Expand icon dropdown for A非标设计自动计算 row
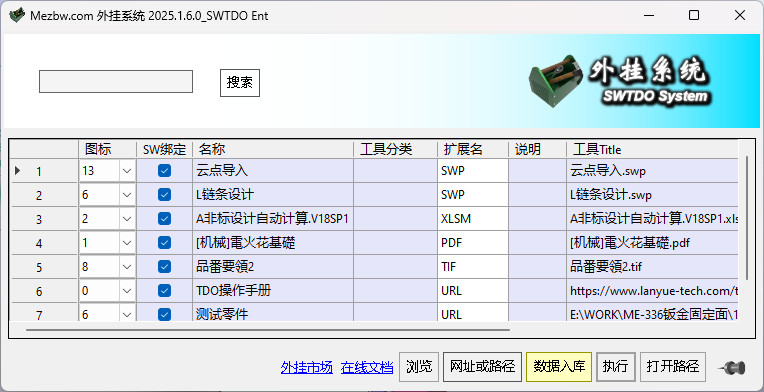This screenshot has width=764, height=392. pos(127,219)
